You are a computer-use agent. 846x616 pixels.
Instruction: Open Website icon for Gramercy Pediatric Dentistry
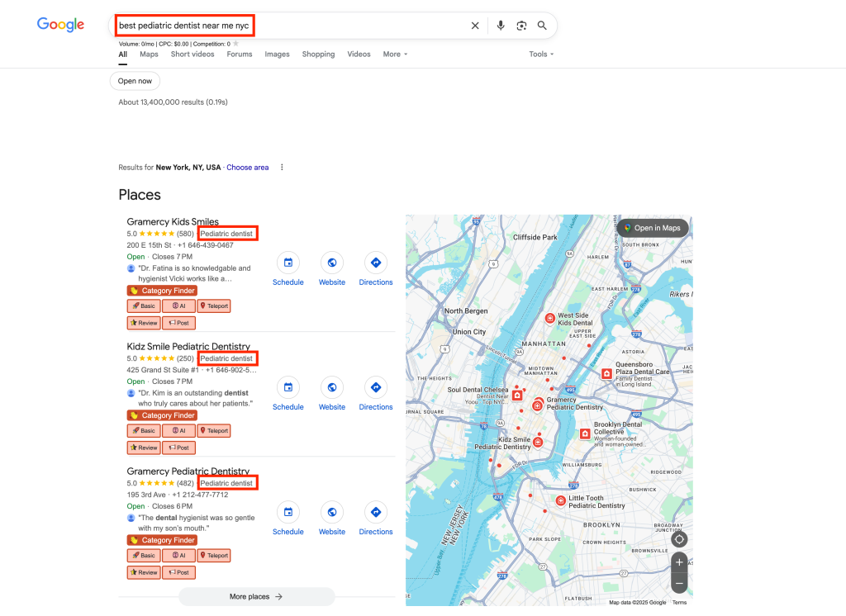332,512
